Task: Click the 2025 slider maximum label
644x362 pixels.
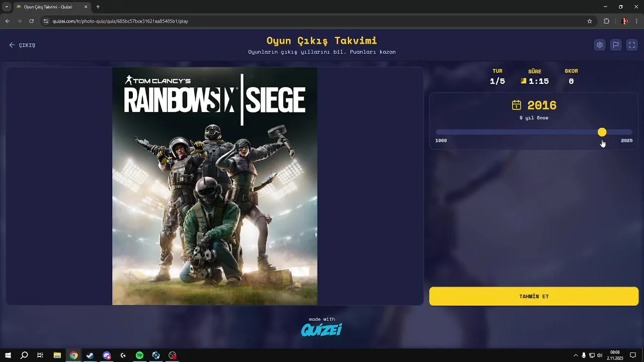Action: [626, 140]
